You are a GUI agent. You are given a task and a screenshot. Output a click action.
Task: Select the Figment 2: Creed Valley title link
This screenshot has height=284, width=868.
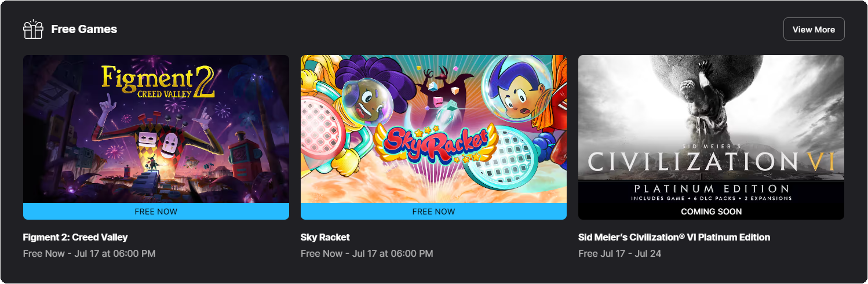click(x=75, y=237)
